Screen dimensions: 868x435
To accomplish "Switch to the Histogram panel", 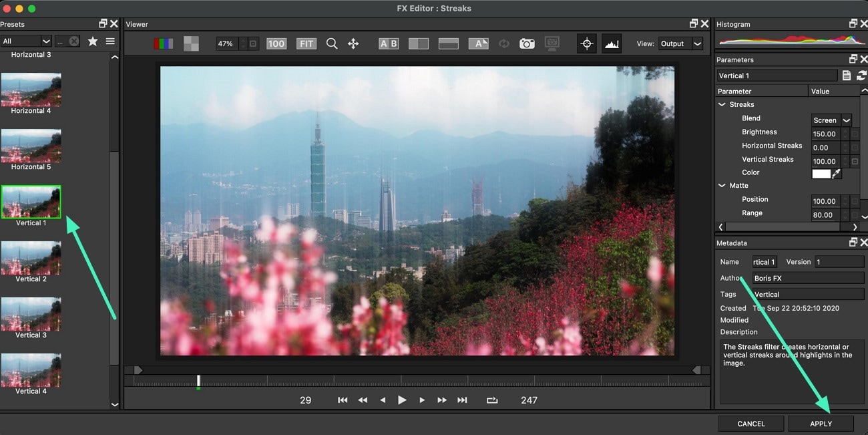I will click(x=732, y=24).
